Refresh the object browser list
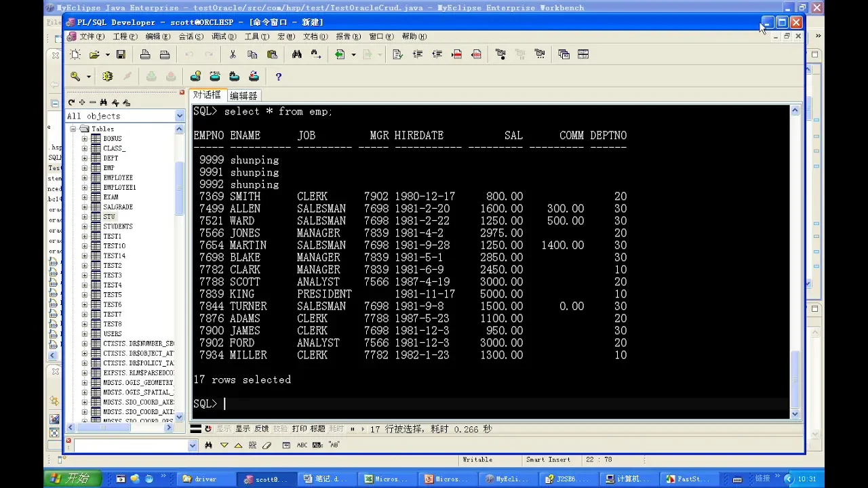 click(71, 103)
